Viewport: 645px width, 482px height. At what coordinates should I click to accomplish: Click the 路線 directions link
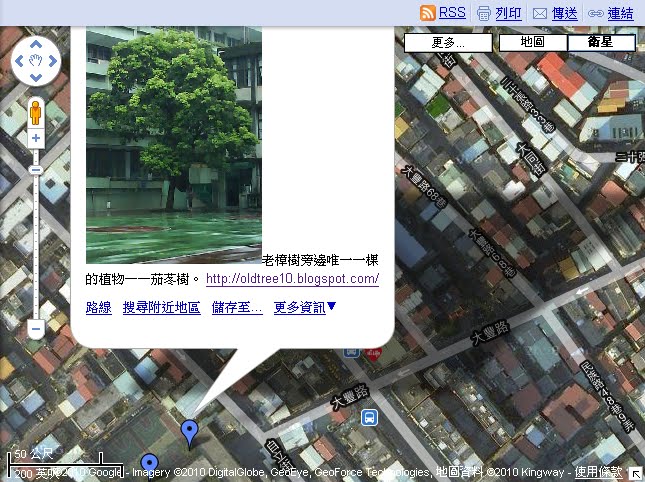click(x=99, y=307)
